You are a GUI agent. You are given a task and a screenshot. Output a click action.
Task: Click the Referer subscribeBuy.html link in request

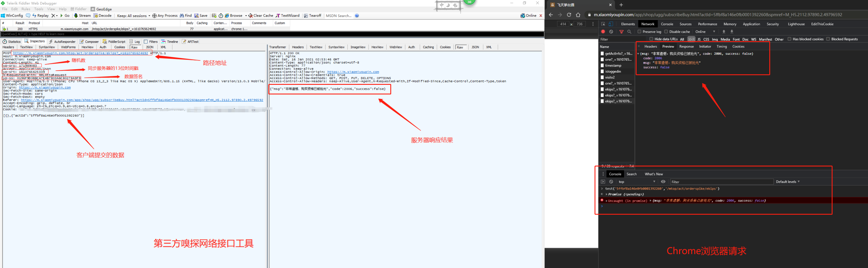(142, 100)
